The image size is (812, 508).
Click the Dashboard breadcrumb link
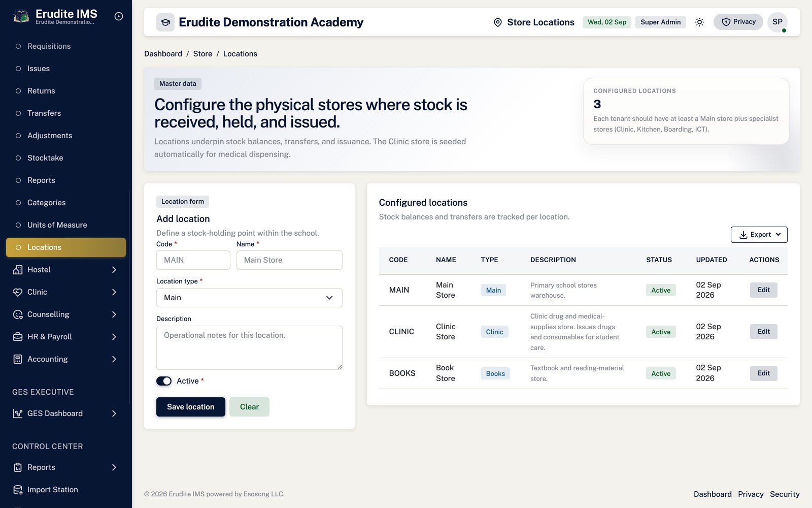click(163, 54)
